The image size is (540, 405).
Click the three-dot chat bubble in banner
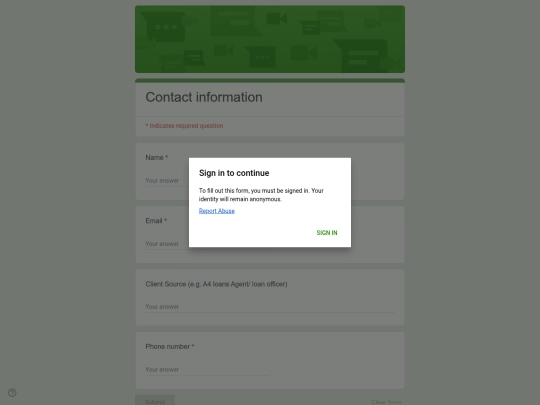[262, 57]
